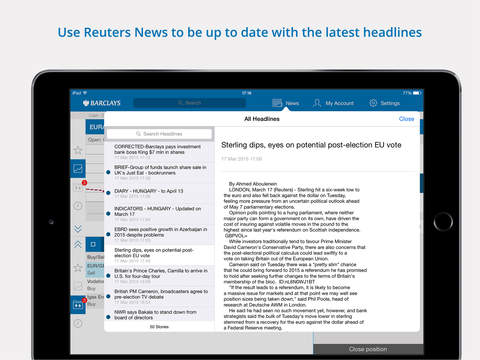Viewport: 480px width, 360px height.
Task: Click the Search Headlines field
Action: (x=159, y=134)
